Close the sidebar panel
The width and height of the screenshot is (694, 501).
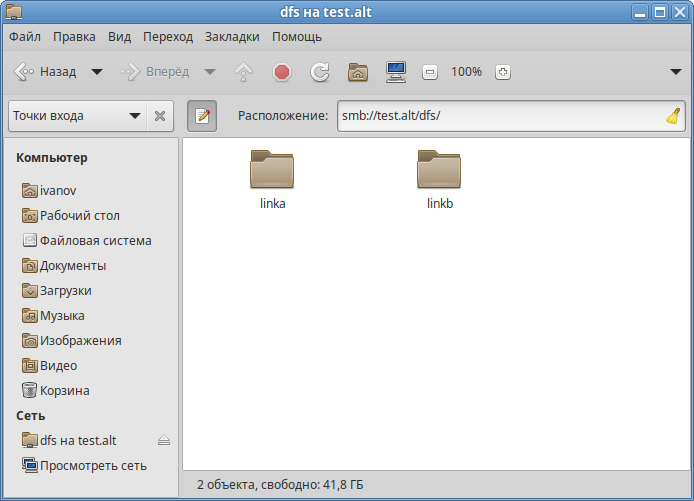click(160, 116)
